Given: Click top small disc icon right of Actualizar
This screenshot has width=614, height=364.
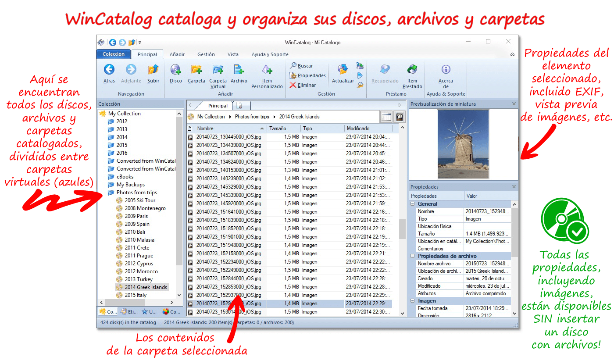Looking at the screenshot, I should pos(360,66).
